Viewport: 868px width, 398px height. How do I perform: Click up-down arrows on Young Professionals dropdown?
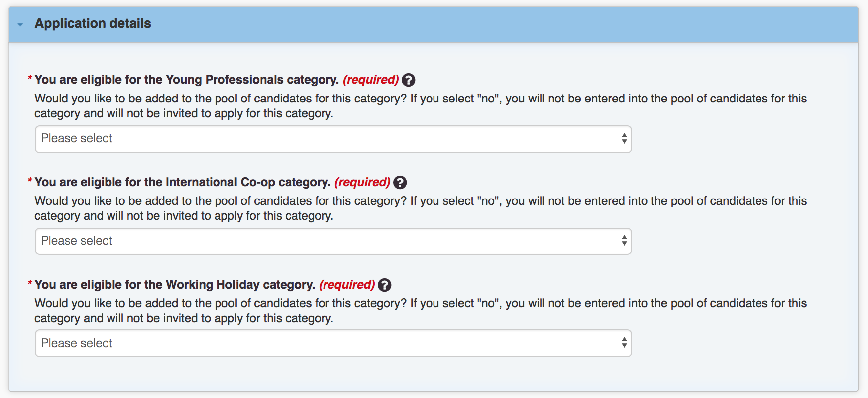624,138
